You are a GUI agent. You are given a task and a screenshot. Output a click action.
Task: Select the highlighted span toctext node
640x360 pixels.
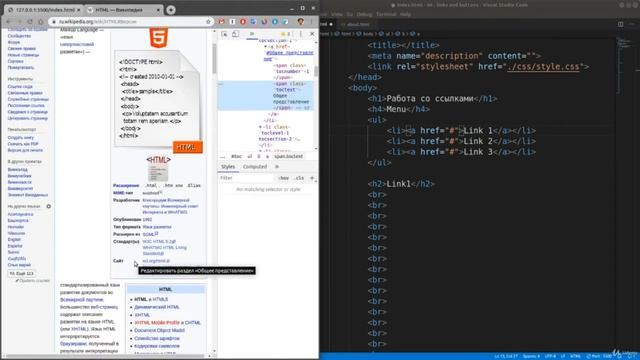[266, 96]
